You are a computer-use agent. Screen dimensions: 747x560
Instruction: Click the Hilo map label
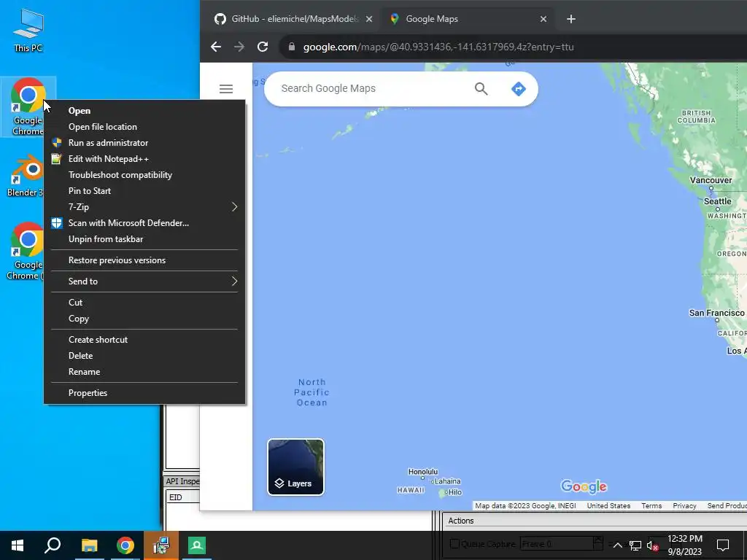[455, 492]
